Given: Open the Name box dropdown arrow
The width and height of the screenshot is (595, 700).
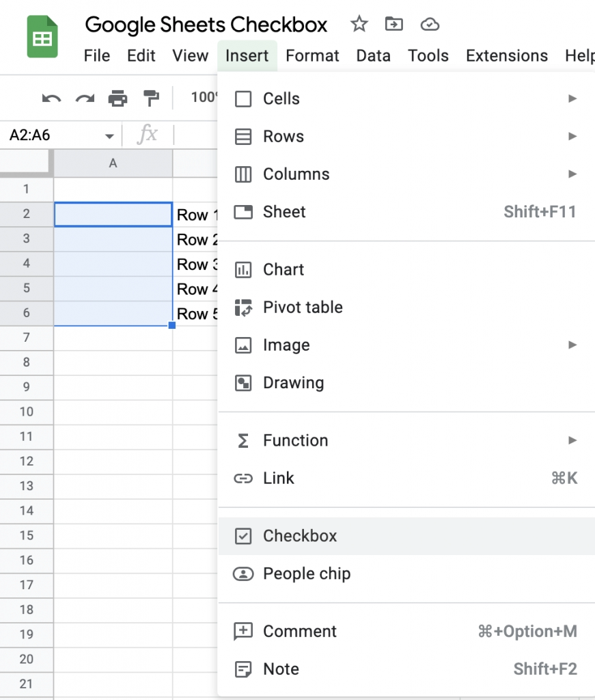Looking at the screenshot, I should (x=109, y=135).
